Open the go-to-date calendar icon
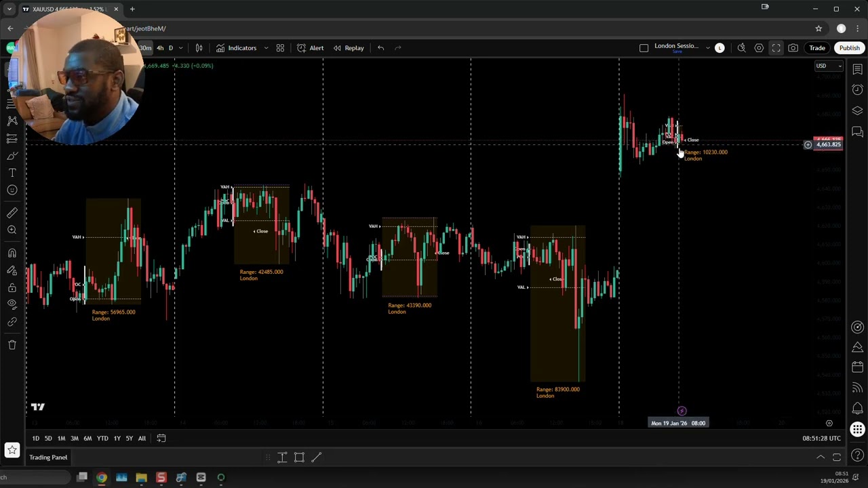This screenshot has height=488, width=868. click(161, 439)
